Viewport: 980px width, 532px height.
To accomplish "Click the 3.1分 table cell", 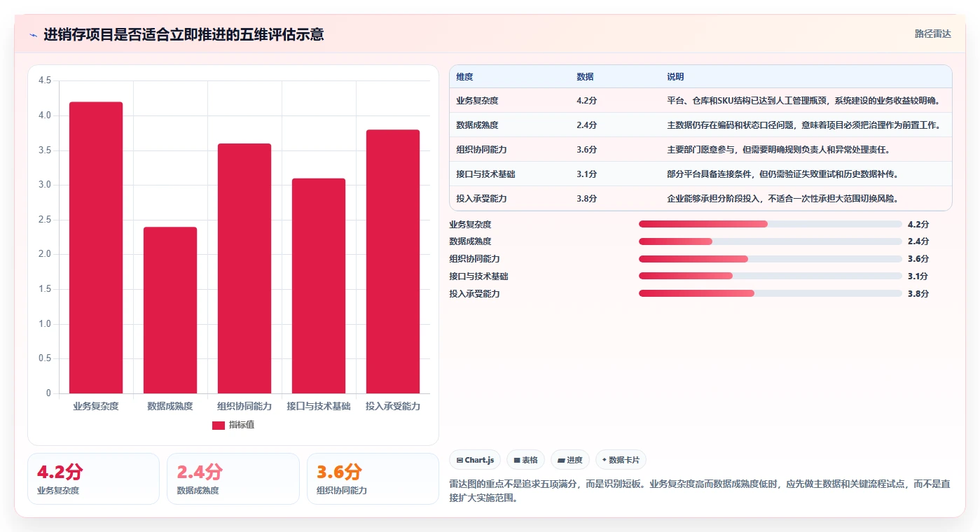I will tap(587, 174).
